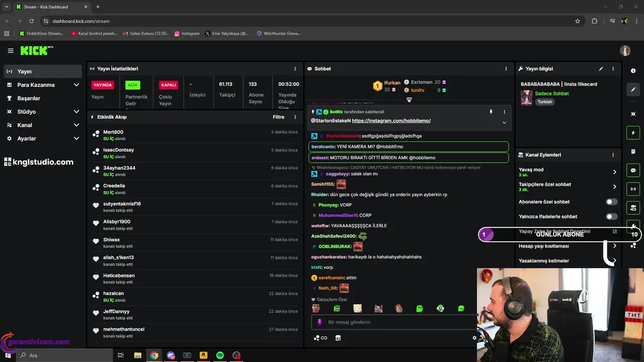The width and height of the screenshot is (644, 362).
Task: Select the Stream - Kick Dashboard tab
Action: pyautogui.click(x=52, y=7)
